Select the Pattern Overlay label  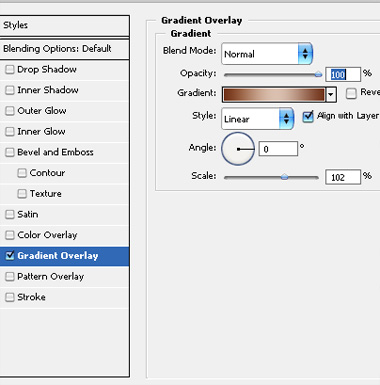tap(51, 276)
